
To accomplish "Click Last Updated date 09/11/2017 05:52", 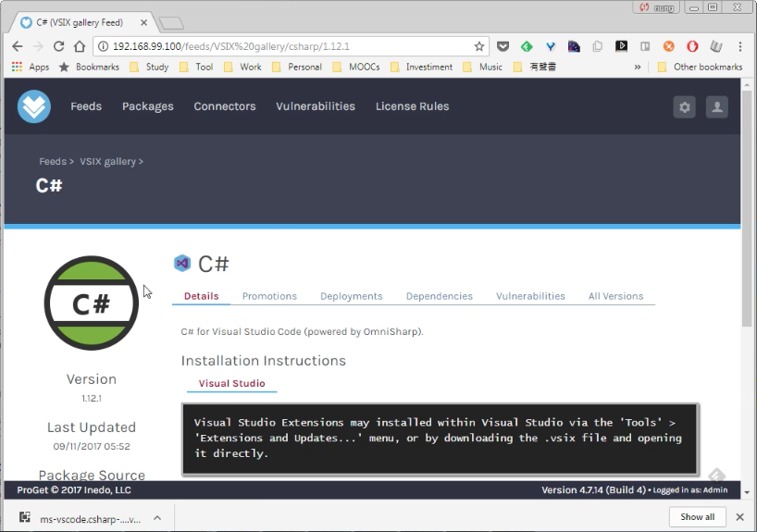I will click(92, 446).
